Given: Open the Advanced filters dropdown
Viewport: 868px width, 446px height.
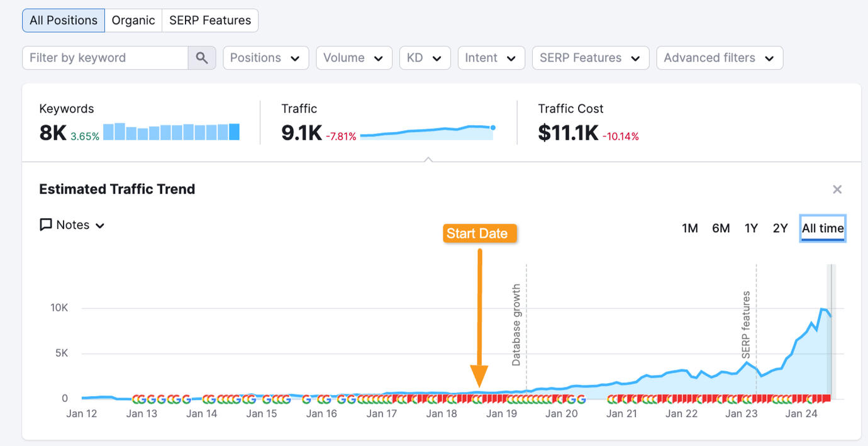Looking at the screenshot, I should click(719, 58).
